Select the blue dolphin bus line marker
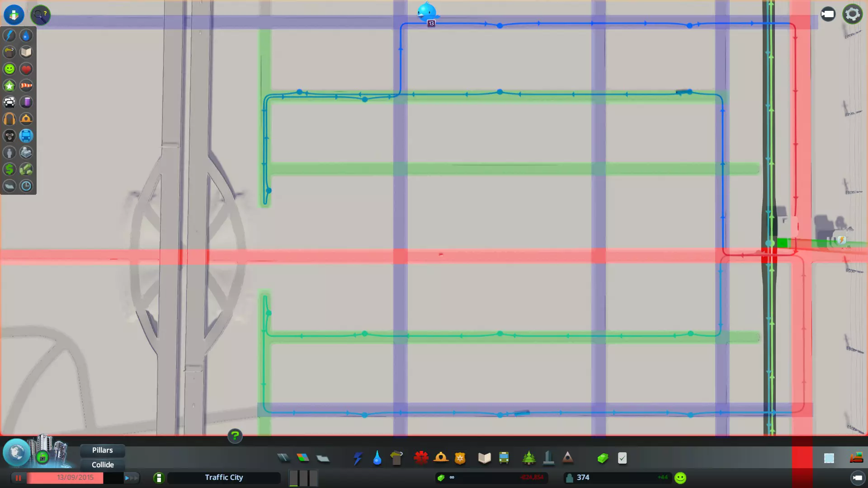This screenshot has height=488, width=868. [426, 12]
